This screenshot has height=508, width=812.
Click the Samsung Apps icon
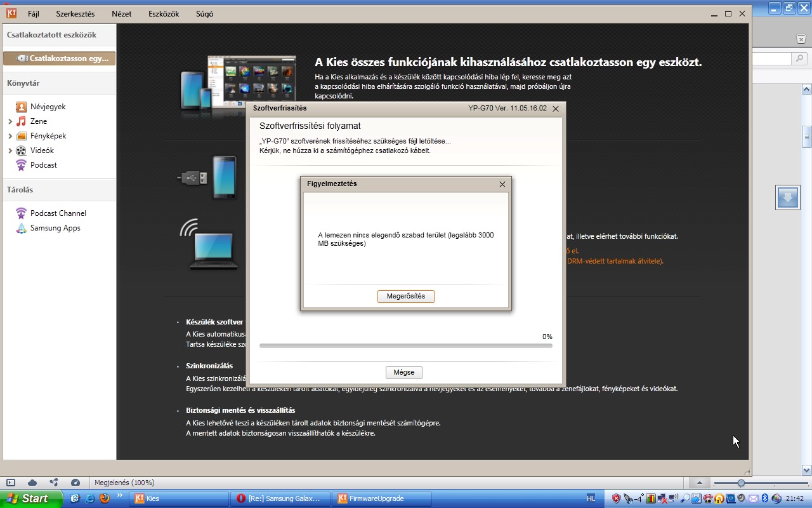22,228
